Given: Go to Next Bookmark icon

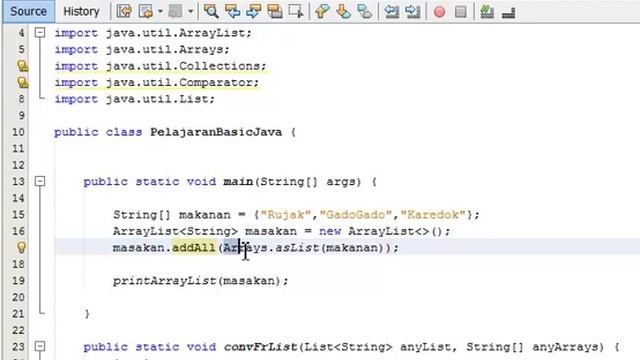Looking at the screenshot, I should tap(344, 11).
